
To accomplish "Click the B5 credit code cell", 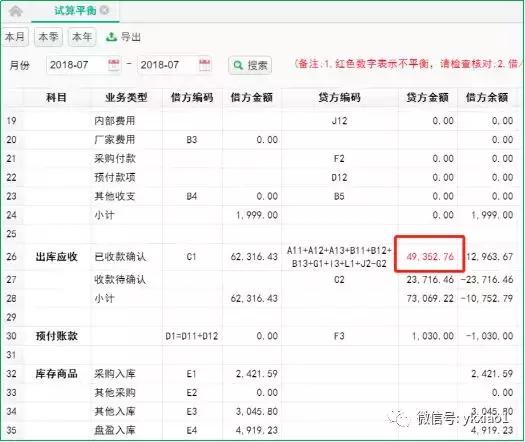I will pos(339,196).
